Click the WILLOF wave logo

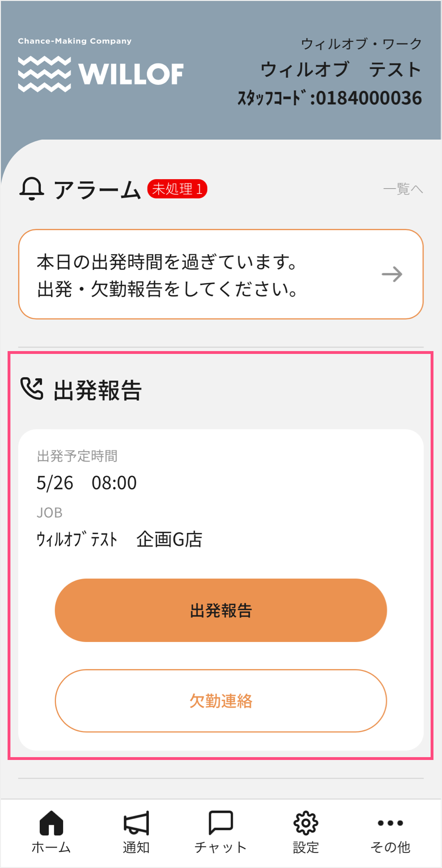coord(45,74)
